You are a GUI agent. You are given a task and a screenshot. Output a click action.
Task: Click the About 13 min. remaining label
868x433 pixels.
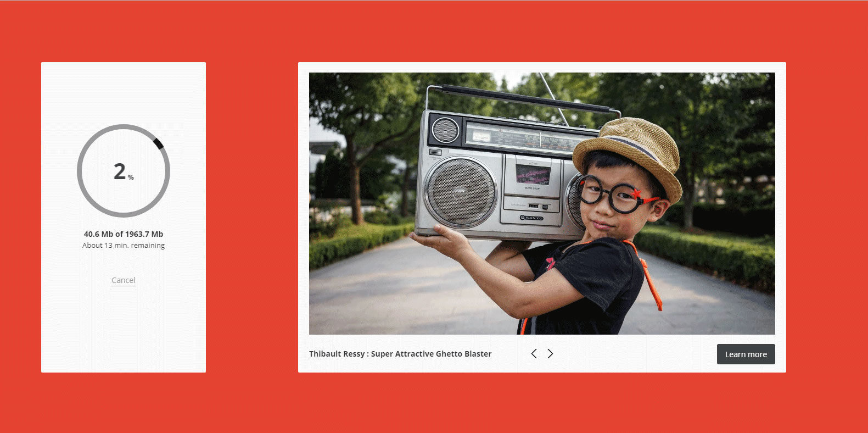point(124,246)
